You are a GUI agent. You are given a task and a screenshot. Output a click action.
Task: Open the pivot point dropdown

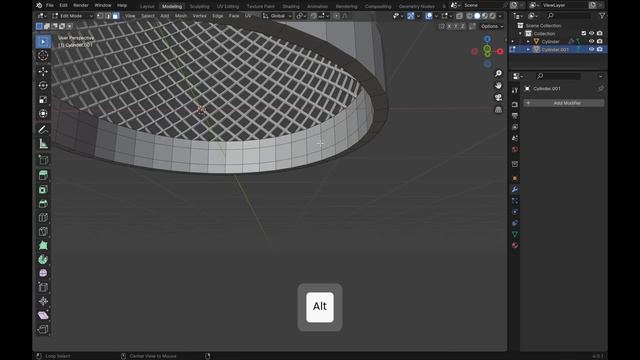tap(301, 16)
